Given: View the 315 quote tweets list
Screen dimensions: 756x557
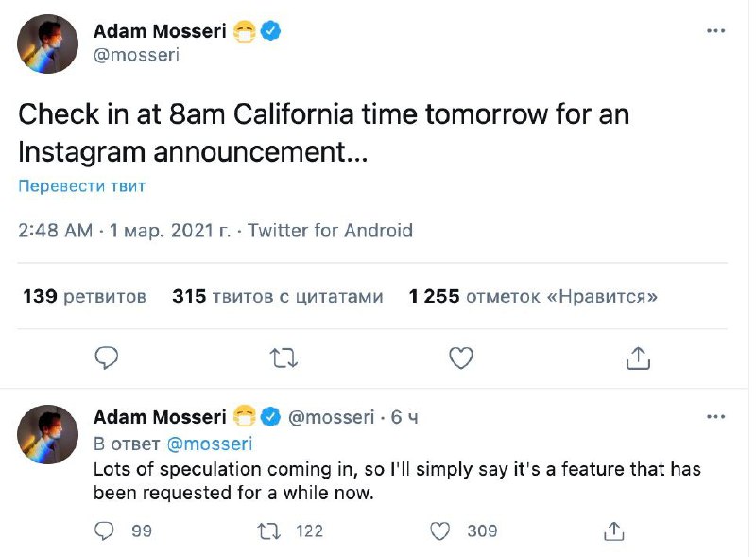Looking at the screenshot, I should [x=277, y=296].
